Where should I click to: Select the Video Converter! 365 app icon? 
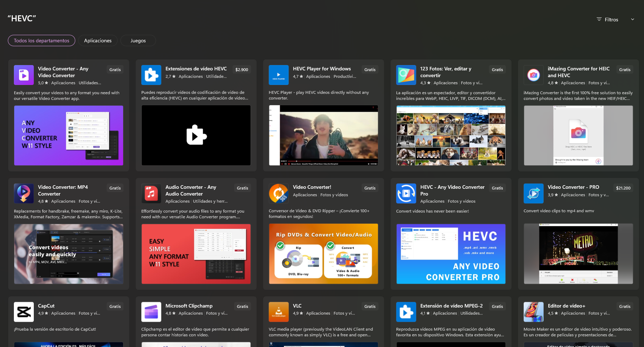click(279, 193)
